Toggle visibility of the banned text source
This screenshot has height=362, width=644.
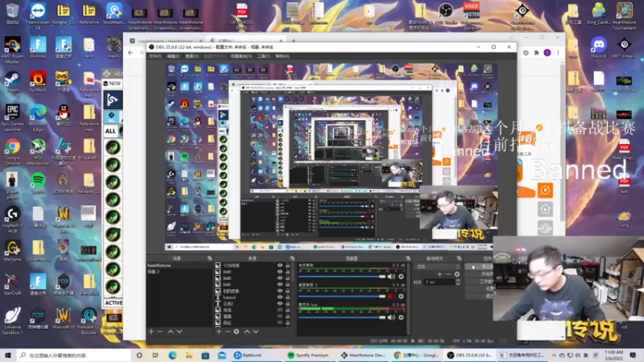pos(279,297)
